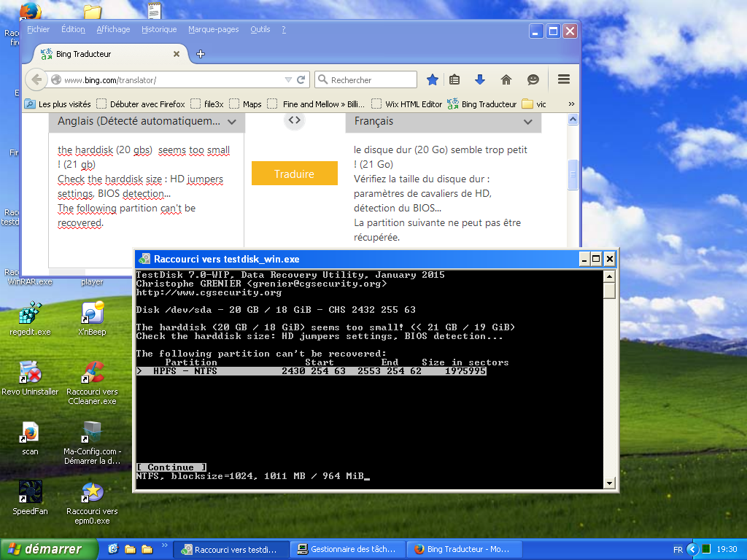Open the bookmarks list icon in Firefox
This screenshot has height=560, width=747.
click(454, 79)
